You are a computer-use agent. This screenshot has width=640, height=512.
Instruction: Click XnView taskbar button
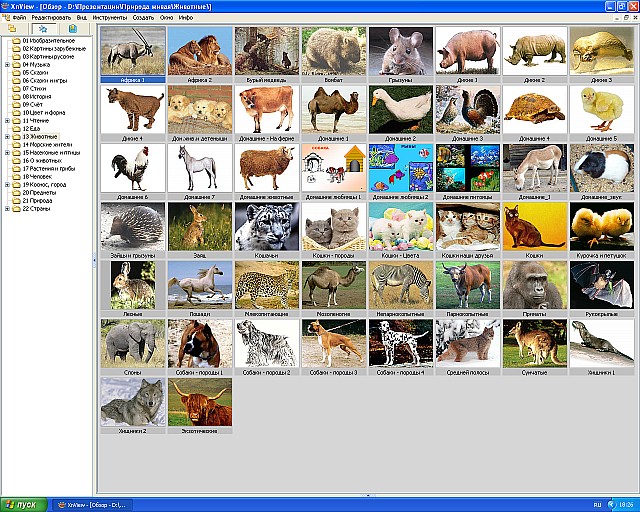click(x=91, y=505)
